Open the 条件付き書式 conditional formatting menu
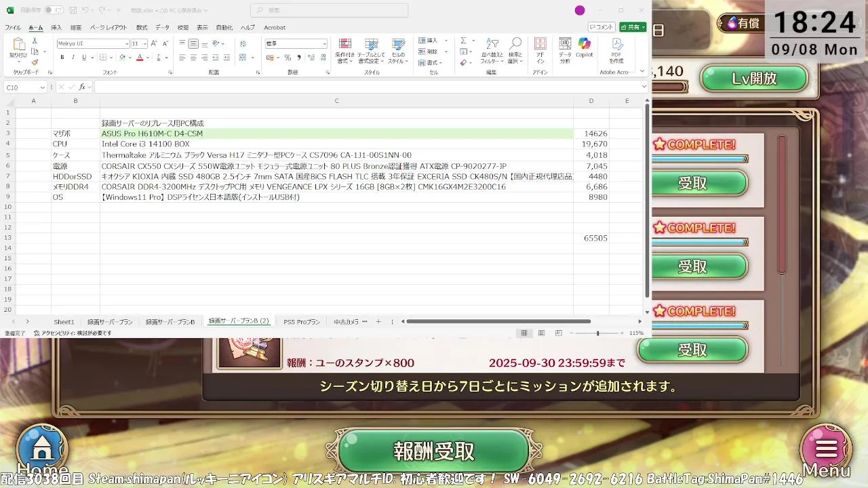This screenshot has width=868, height=488. click(x=344, y=51)
